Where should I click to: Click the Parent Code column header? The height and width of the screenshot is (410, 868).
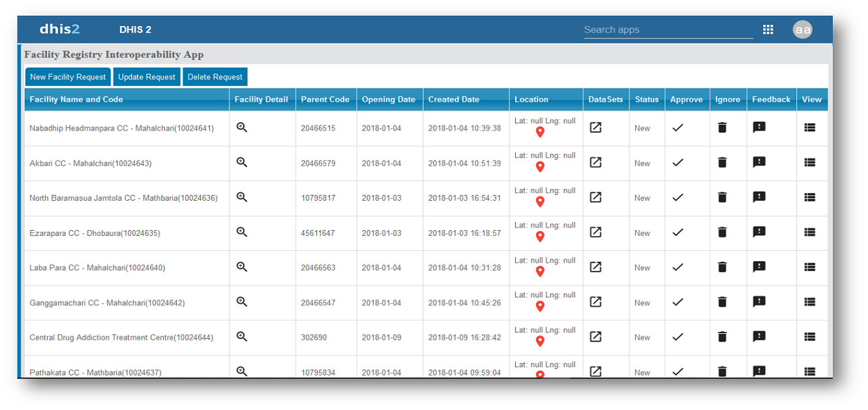(x=325, y=100)
